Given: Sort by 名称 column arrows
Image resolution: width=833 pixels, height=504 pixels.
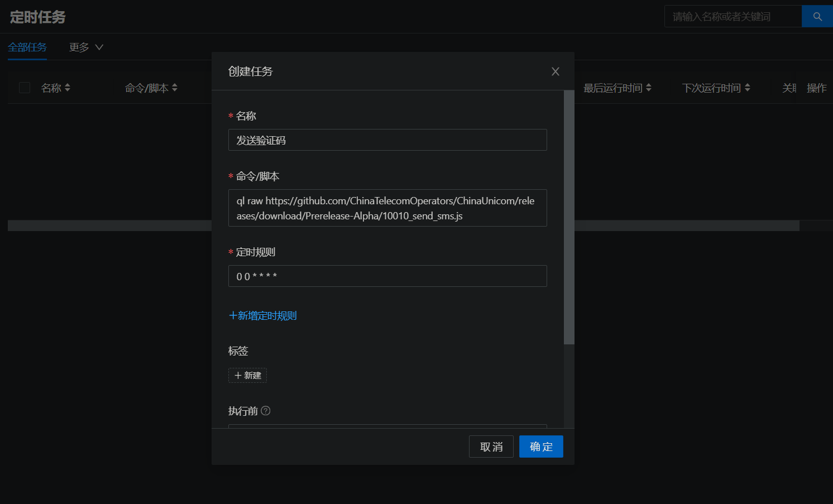Looking at the screenshot, I should (68, 88).
